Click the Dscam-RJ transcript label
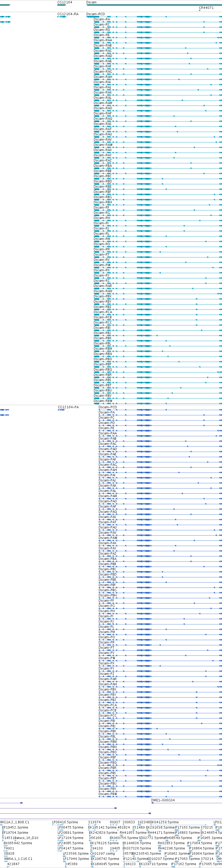This screenshot has width=222, height=868. (101, 228)
